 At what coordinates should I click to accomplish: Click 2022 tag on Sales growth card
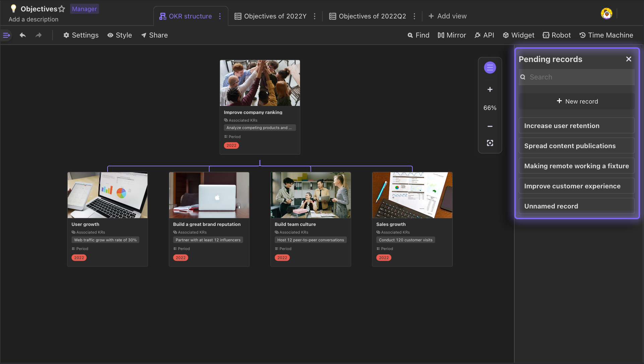coord(384,258)
